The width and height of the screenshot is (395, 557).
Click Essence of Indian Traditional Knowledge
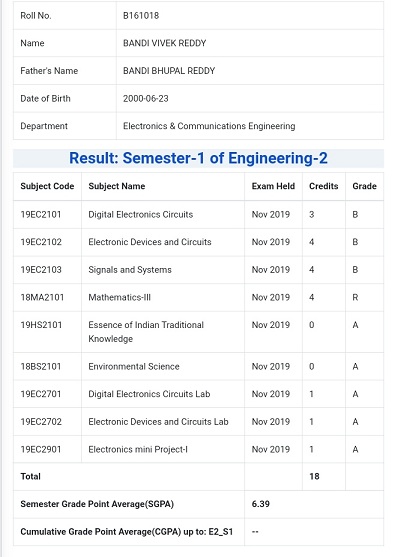pos(146,332)
